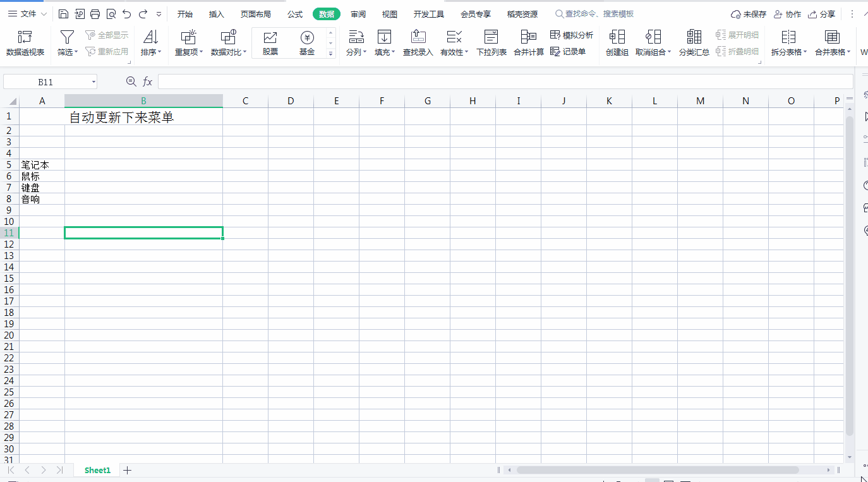Select cell containing 键盘
The width and height of the screenshot is (868, 482).
[x=42, y=188]
